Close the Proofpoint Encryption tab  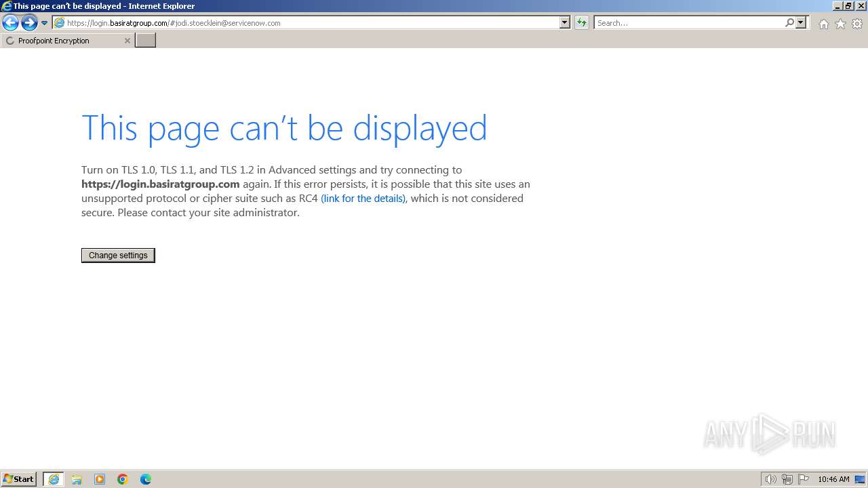(127, 41)
